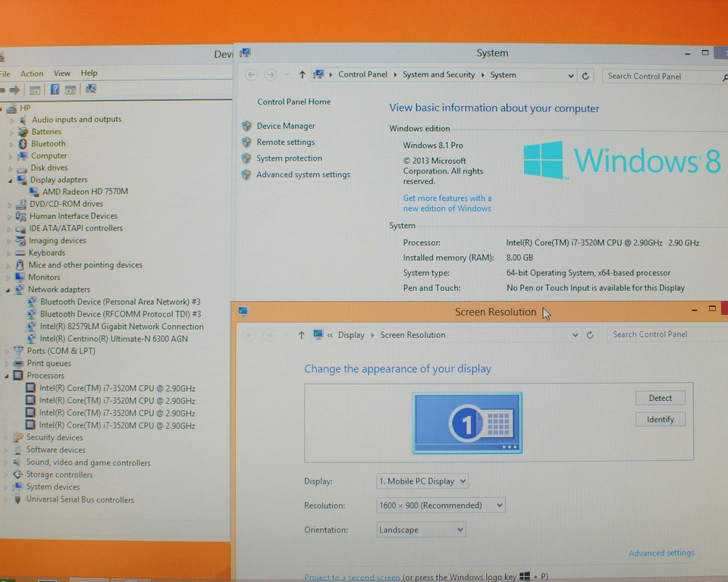Click the Forward arrow in Device Manager toolbar
Viewport: 728px width, 582px height.
[x=14, y=89]
